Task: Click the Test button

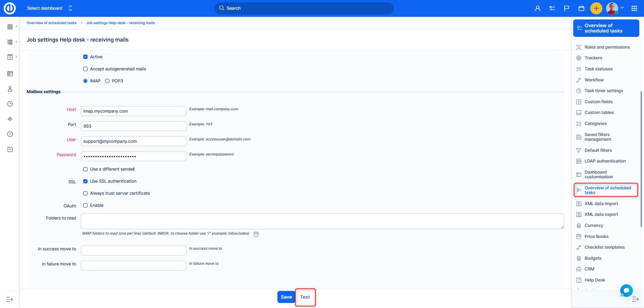Action: click(x=305, y=297)
